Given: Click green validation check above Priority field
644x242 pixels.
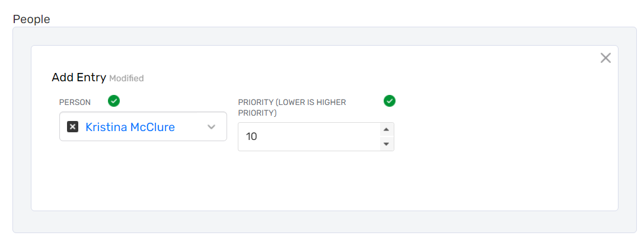Looking at the screenshot, I should 390,101.
